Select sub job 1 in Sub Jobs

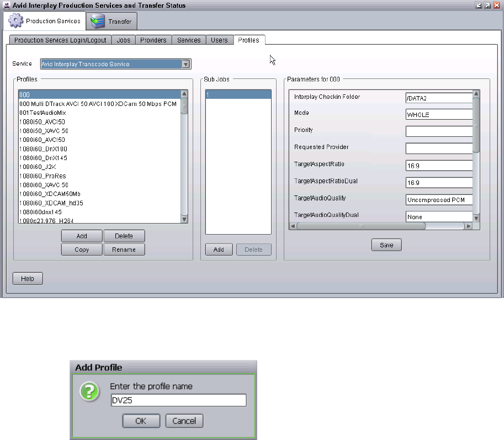click(x=238, y=94)
